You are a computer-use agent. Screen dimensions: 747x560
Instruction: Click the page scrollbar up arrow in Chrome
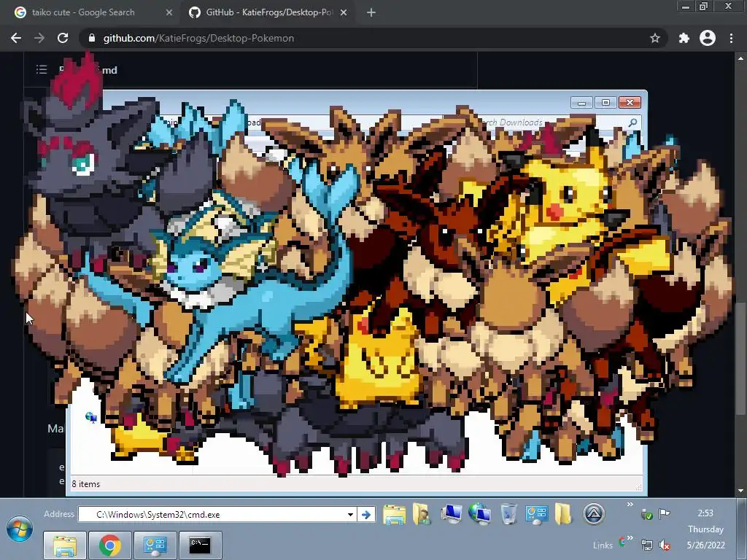point(741,58)
